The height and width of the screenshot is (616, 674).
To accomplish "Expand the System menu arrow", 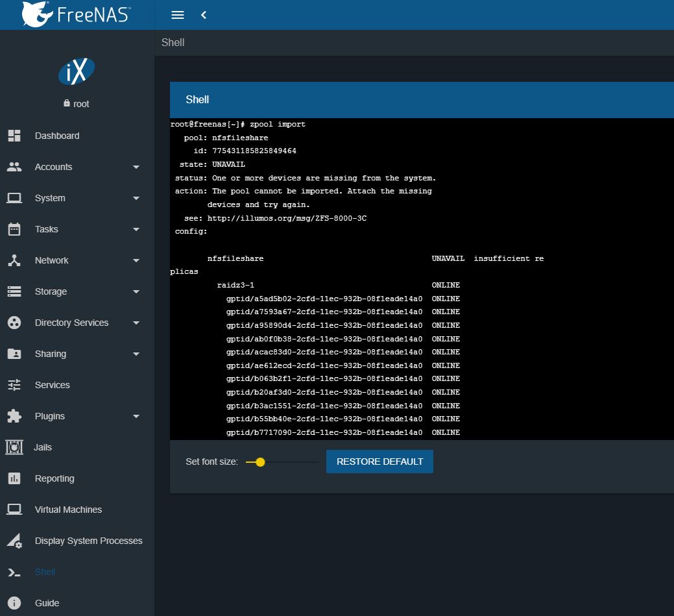I will 136,198.
